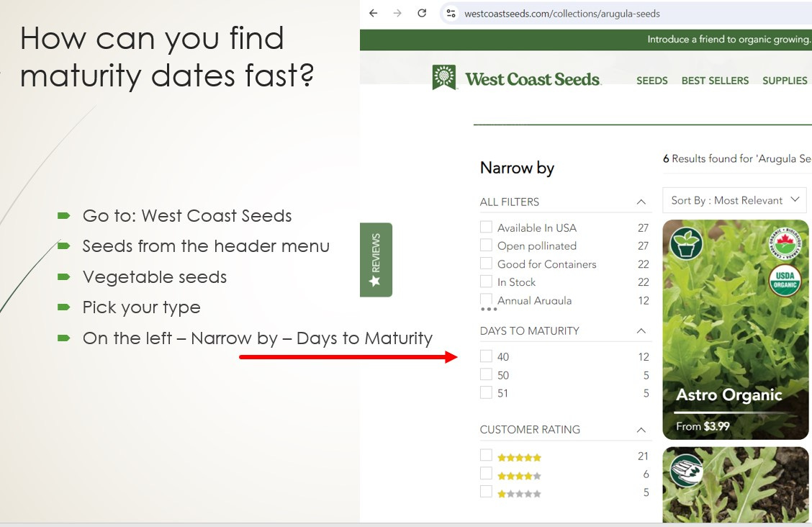Click the Canada Organic badge on Astro Organic
The height and width of the screenshot is (527, 812).
point(785,243)
